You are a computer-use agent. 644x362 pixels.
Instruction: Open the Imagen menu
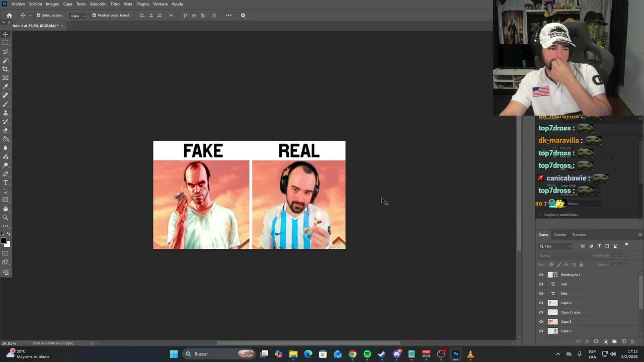pos(52,4)
